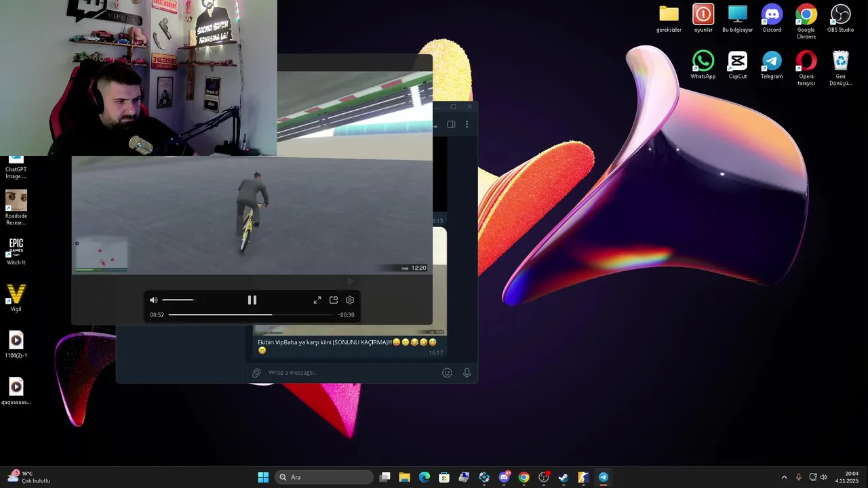Click the remaining time -00:30 label
This screenshot has width=868, height=488.
346,314
